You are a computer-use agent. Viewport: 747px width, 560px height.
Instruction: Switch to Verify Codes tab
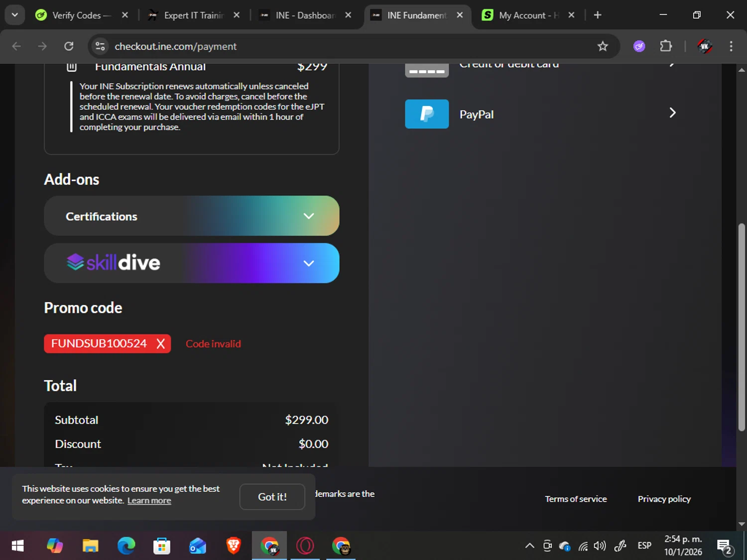(x=73, y=15)
